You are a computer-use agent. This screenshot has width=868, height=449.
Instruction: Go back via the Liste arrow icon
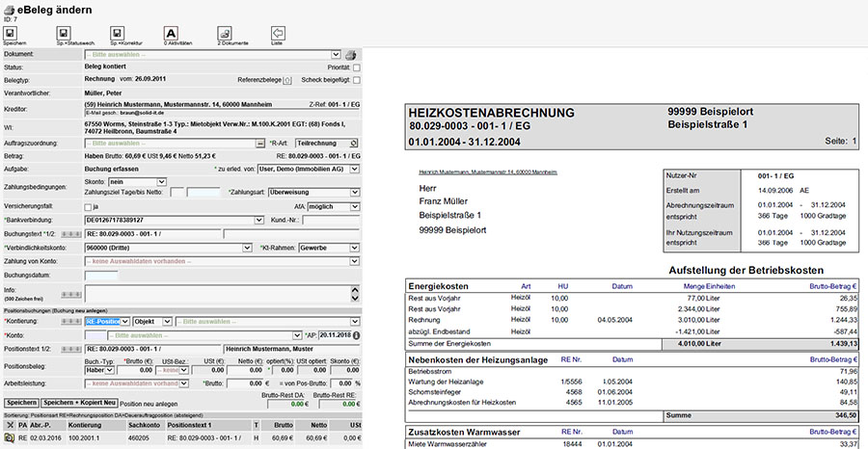278,33
